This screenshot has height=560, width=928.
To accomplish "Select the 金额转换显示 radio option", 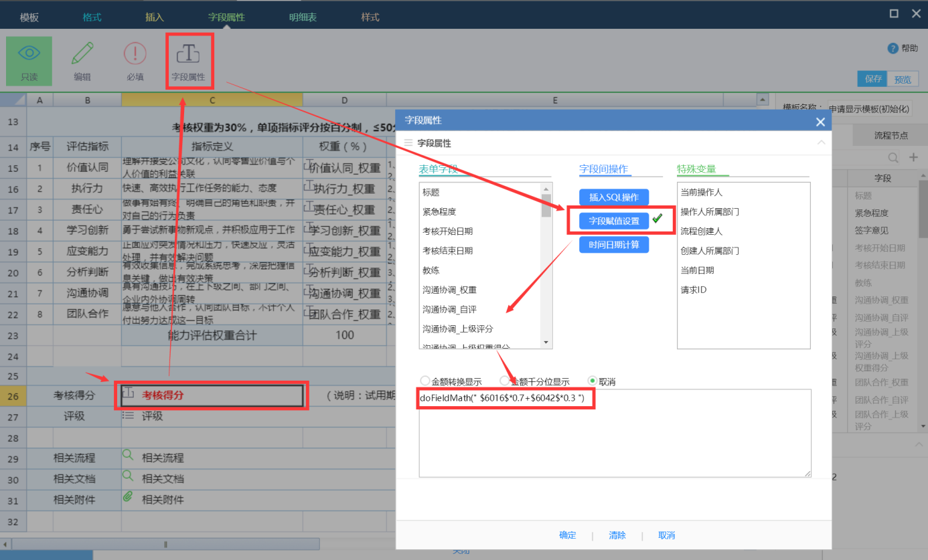I will tap(424, 381).
